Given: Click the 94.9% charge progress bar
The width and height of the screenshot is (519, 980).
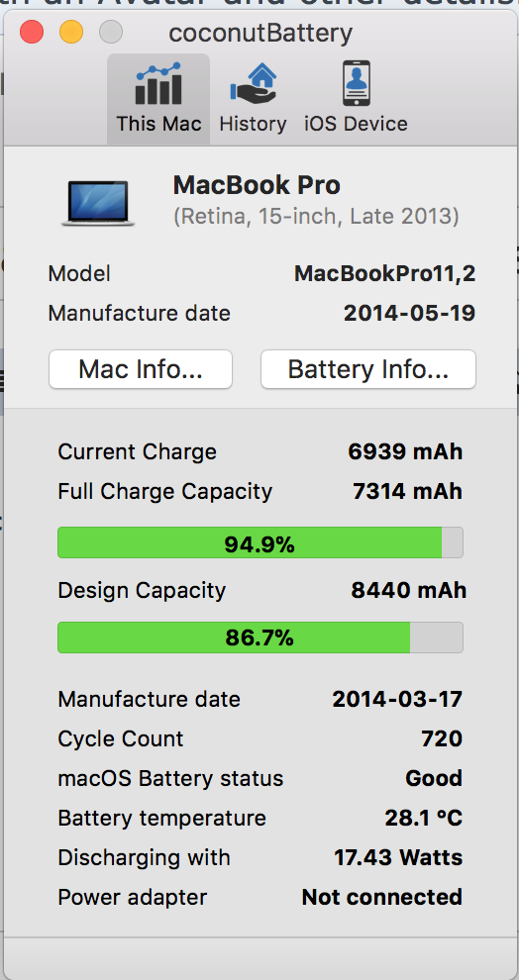Looking at the screenshot, I should pos(260,542).
